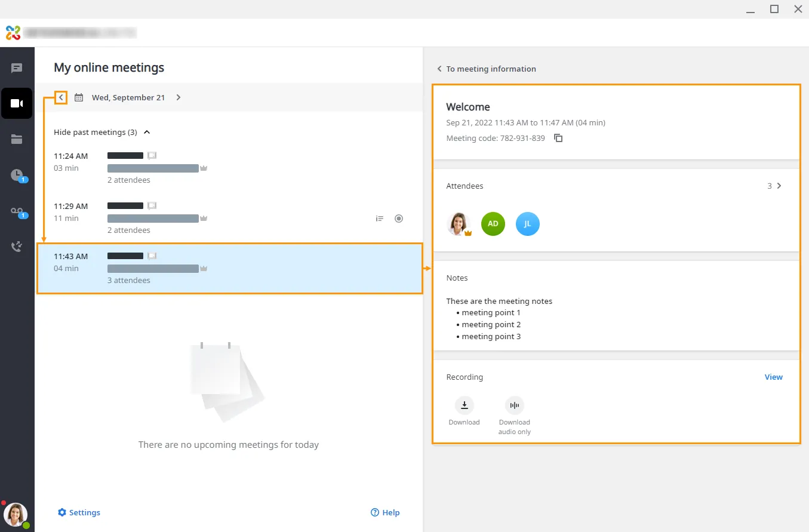Screen dimensions: 809x532
Task: Select the 11:24 AM meeting
Action: tap(229, 168)
